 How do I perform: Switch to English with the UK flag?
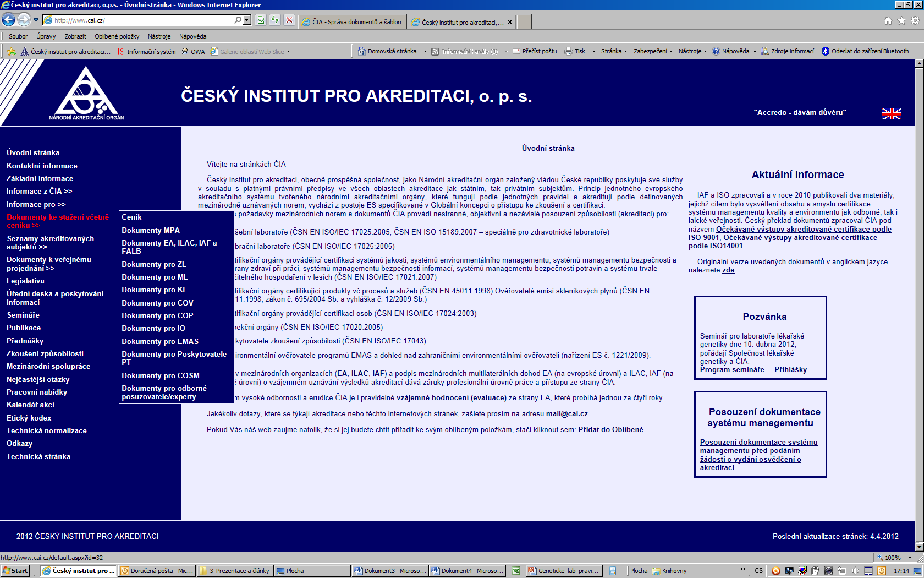pyautogui.click(x=892, y=114)
